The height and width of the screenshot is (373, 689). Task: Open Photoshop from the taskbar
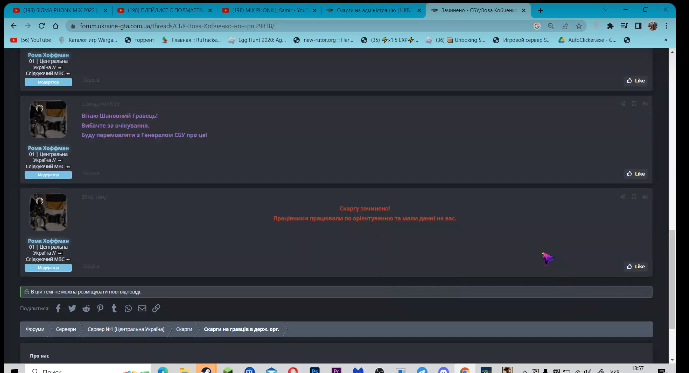click(x=315, y=370)
